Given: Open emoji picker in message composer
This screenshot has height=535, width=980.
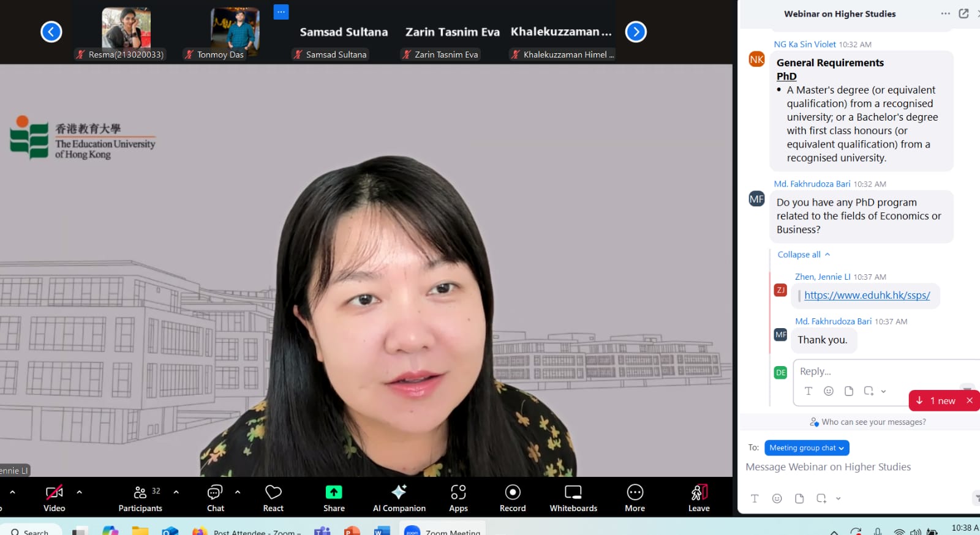Looking at the screenshot, I should coord(777,498).
